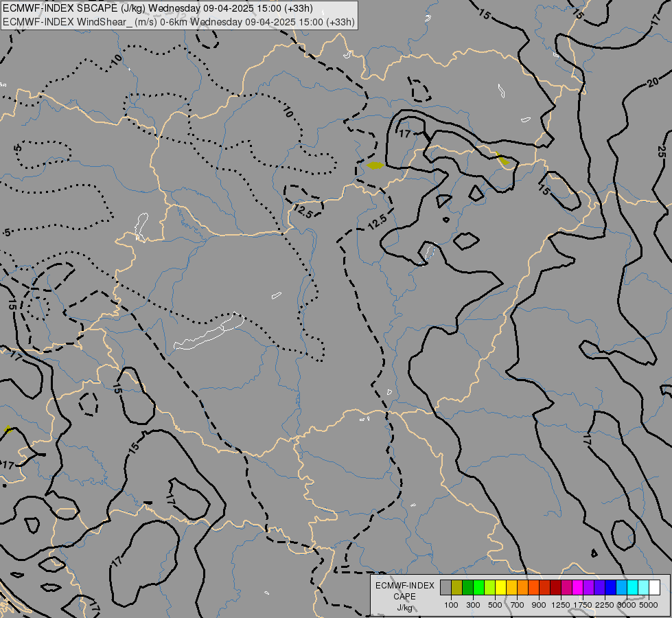Click the white swatch in the legend
Viewport: 672px width, 618px height.
click(x=654, y=587)
